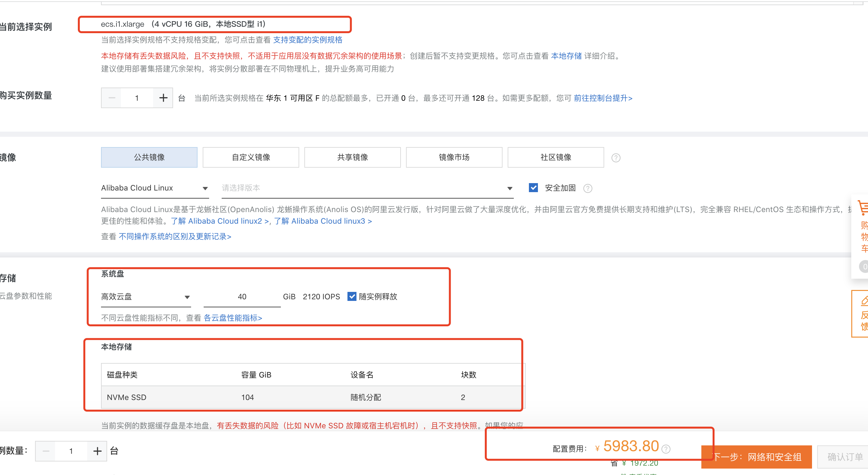The height and width of the screenshot is (475, 868).
Task: Open 支持变配的实例规格 link
Action: (x=307, y=40)
